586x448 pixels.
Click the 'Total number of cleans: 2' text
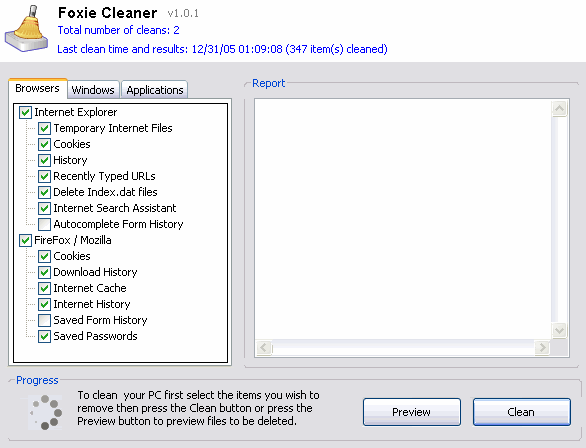coord(118,30)
